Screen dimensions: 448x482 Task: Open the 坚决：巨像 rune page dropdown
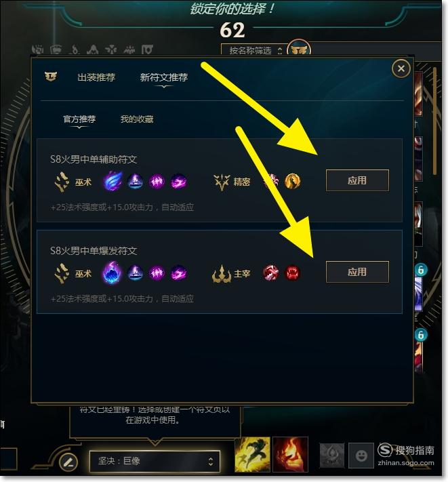tap(155, 461)
